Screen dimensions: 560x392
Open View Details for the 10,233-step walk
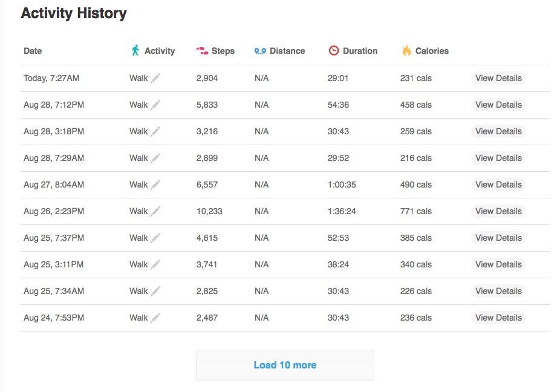pos(498,211)
